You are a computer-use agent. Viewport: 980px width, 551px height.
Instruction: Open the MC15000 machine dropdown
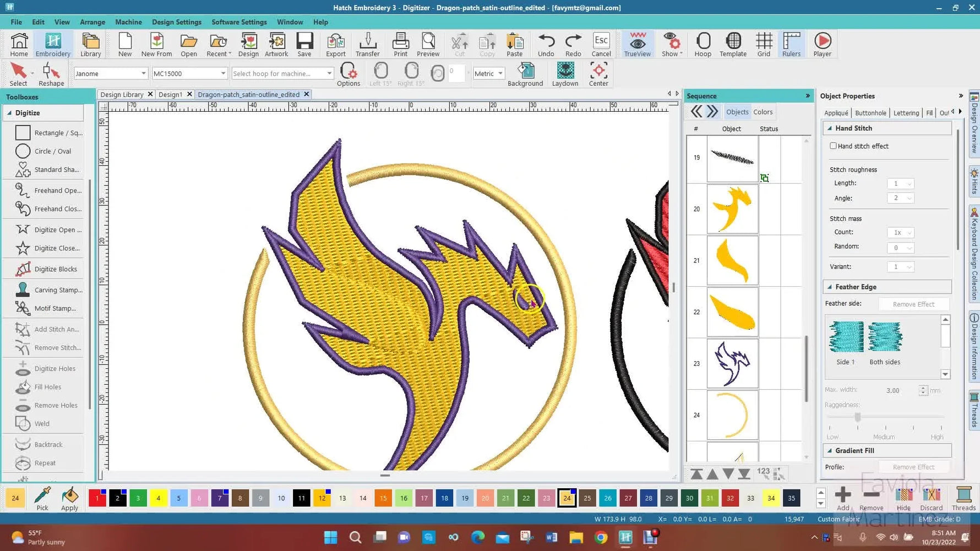coord(222,73)
